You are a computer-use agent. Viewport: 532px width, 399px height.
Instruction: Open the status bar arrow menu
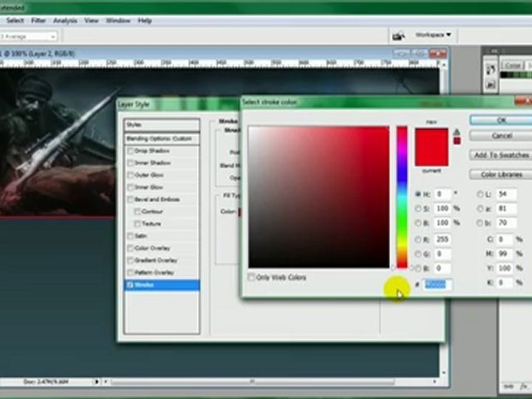tap(96, 382)
